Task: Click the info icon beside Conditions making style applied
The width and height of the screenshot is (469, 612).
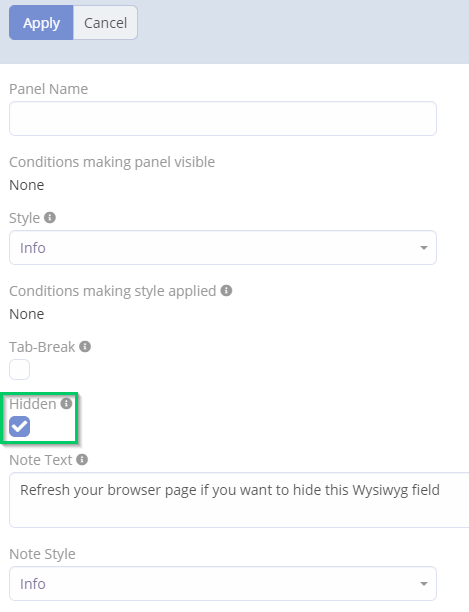Action: 226,290
